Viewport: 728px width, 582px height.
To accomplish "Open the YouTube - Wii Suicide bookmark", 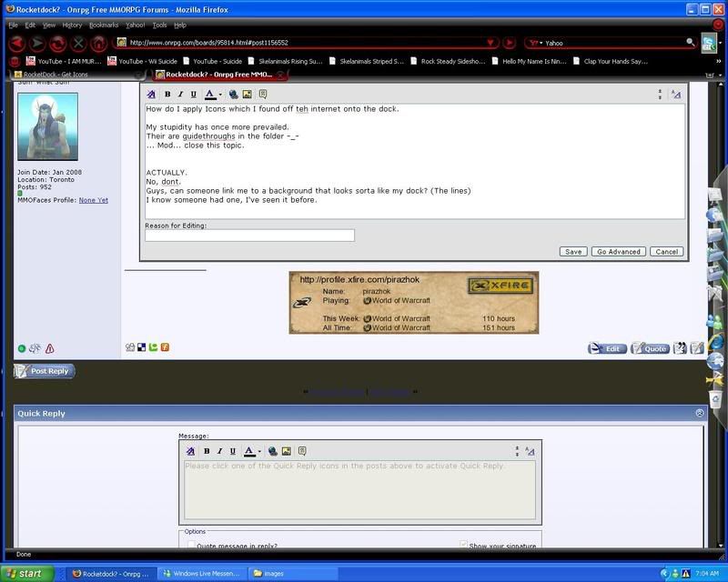I will point(143,61).
